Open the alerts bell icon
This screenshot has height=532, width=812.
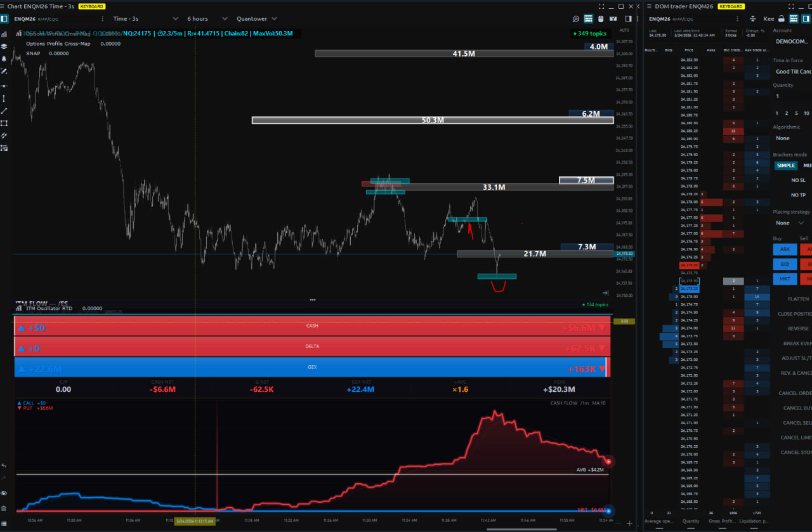coord(4,58)
